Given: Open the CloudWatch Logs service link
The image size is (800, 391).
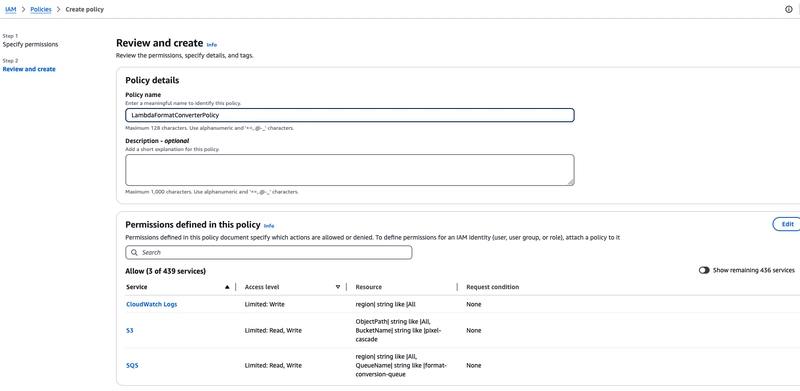Looking at the screenshot, I should pyautogui.click(x=152, y=304).
